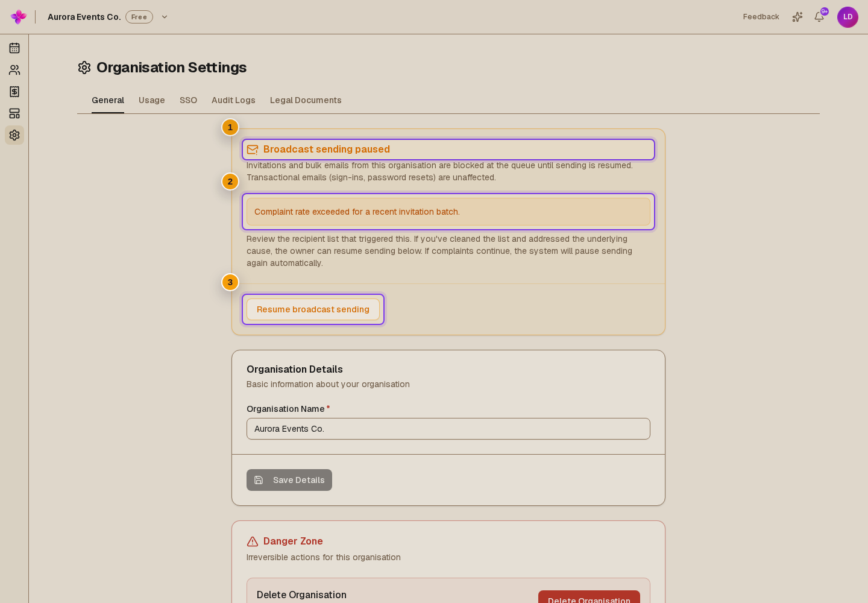This screenshot has width=868, height=603.
Task: Click Resume broadcast sending
Action: (x=313, y=309)
